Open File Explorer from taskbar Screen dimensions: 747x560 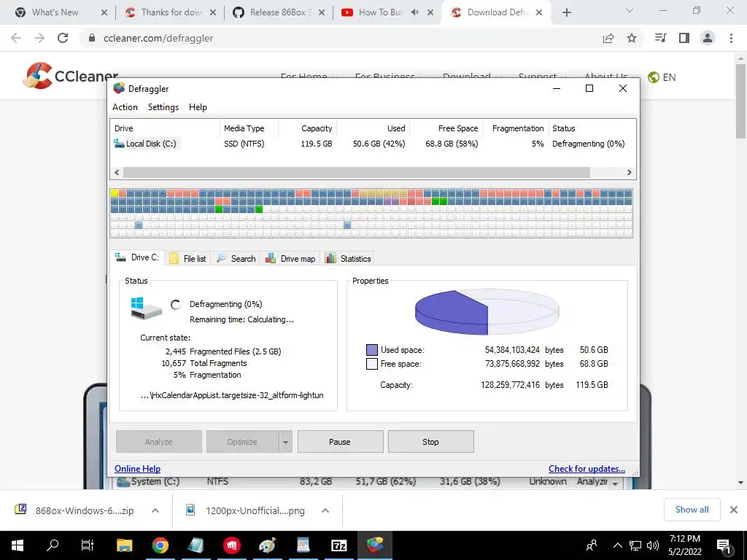pos(124,545)
